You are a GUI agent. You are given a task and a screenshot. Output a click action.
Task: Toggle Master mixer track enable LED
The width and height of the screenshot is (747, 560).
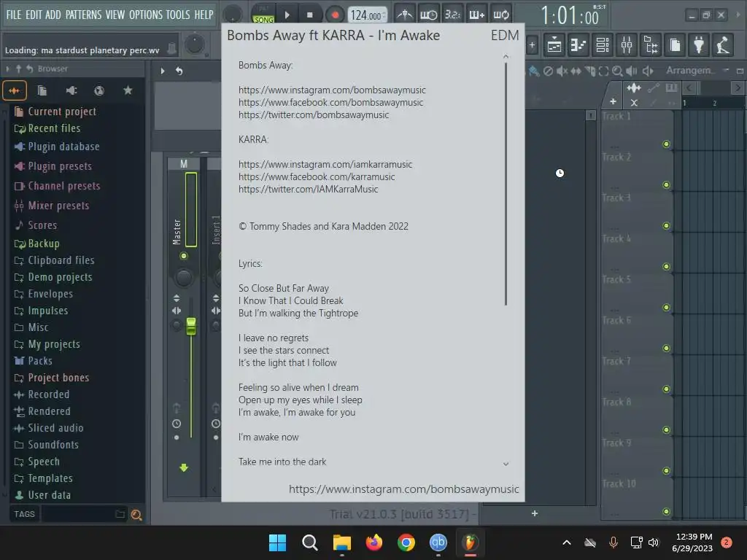(183, 256)
